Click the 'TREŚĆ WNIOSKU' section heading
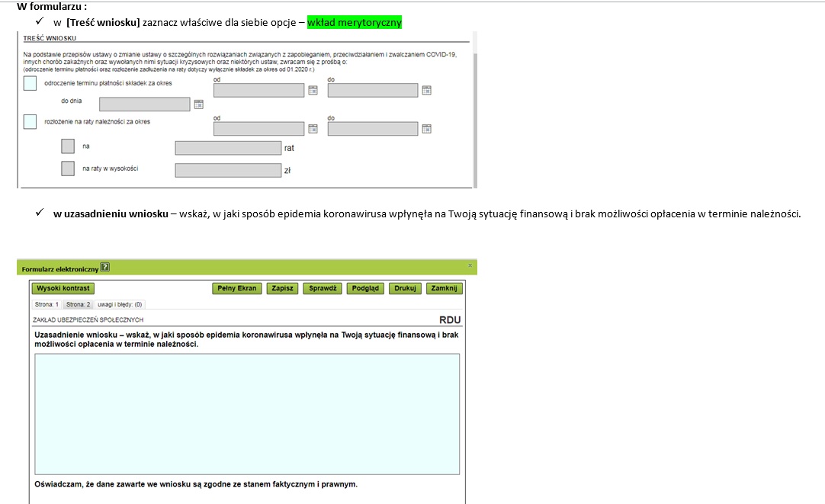 pyautogui.click(x=50, y=38)
